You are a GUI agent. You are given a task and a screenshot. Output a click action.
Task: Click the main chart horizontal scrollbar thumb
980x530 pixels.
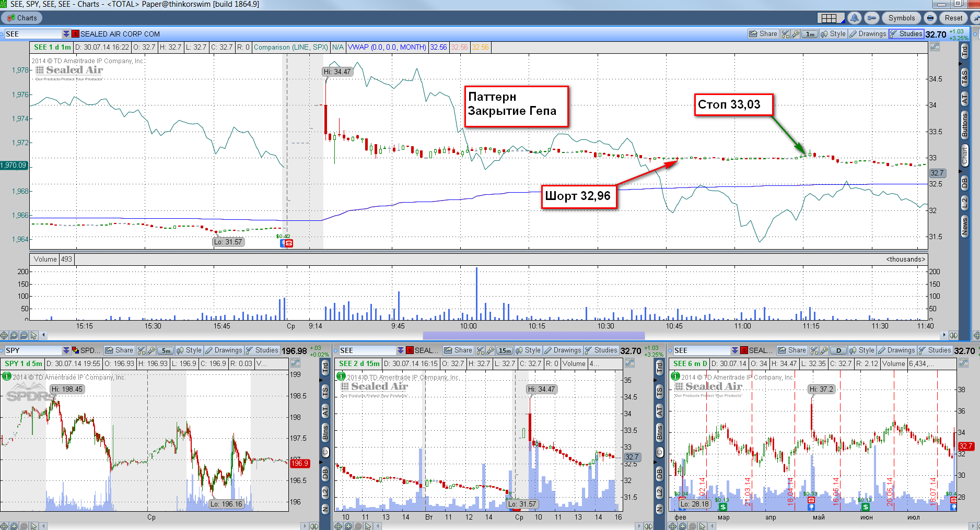point(533,335)
